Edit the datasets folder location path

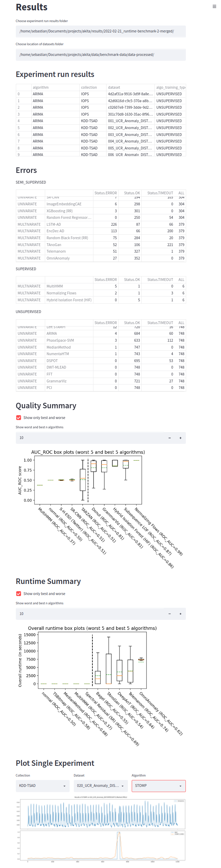(x=101, y=55)
